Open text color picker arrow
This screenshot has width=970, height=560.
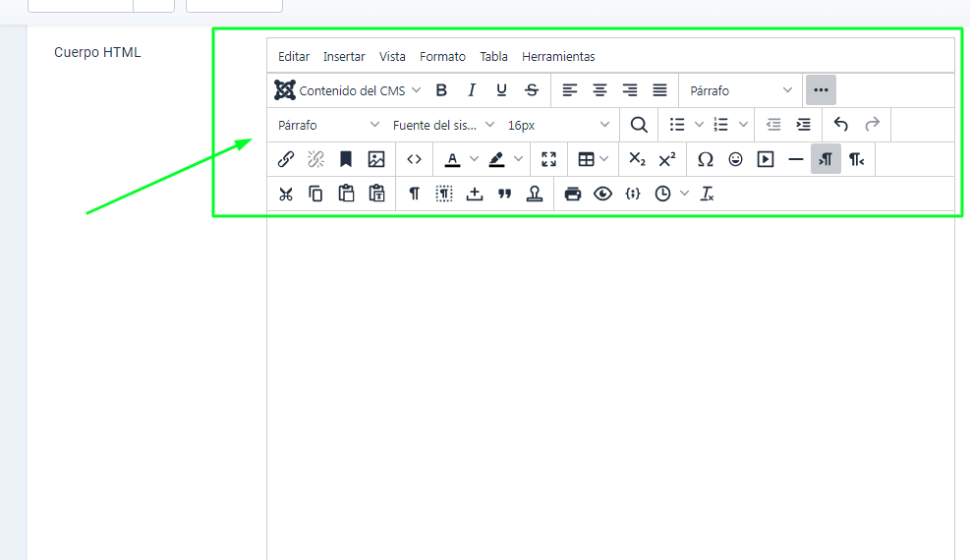click(x=474, y=159)
